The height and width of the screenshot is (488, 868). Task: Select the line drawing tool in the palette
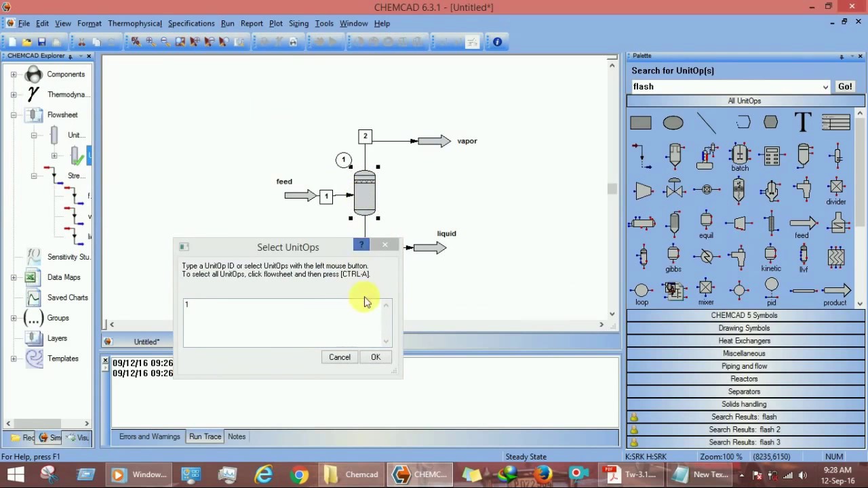coord(706,123)
